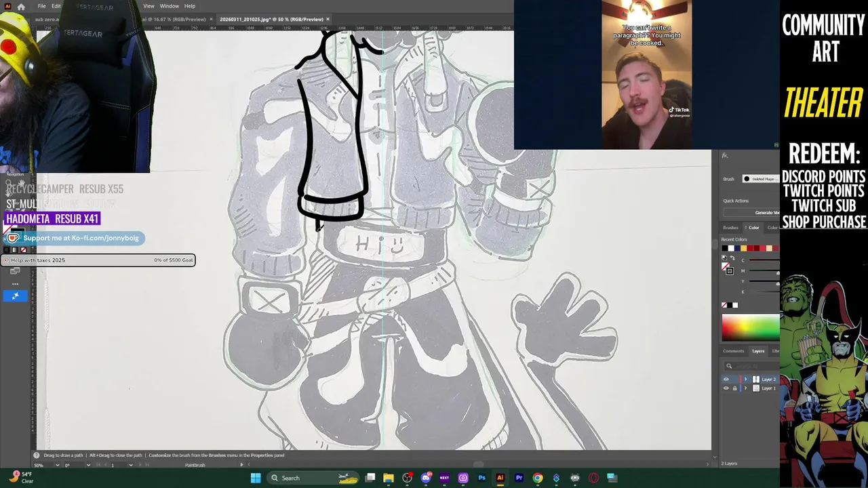The height and width of the screenshot is (488, 868).
Task: Open the Edit menu
Action: pyautogui.click(x=56, y=6)
